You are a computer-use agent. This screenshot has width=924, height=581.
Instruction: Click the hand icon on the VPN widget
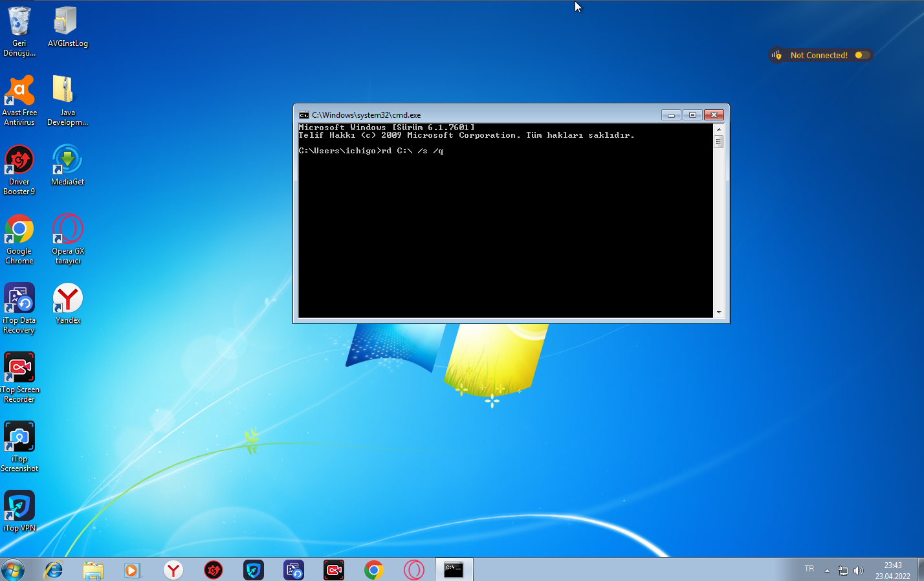pos(776,55)
